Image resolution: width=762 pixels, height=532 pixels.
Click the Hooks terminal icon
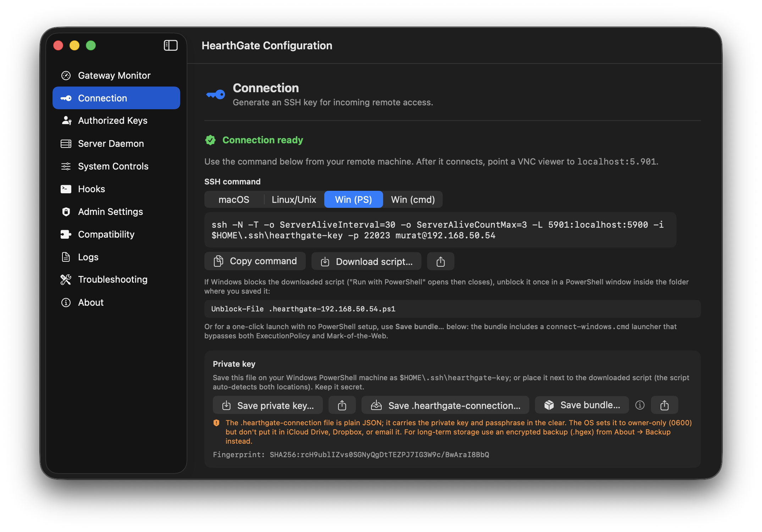tap(66, 189)
